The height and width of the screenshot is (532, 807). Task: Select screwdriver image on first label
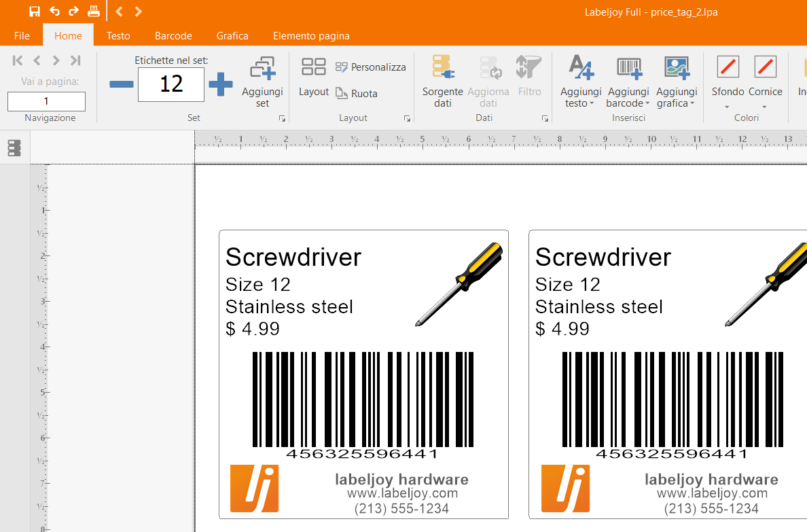459,284
